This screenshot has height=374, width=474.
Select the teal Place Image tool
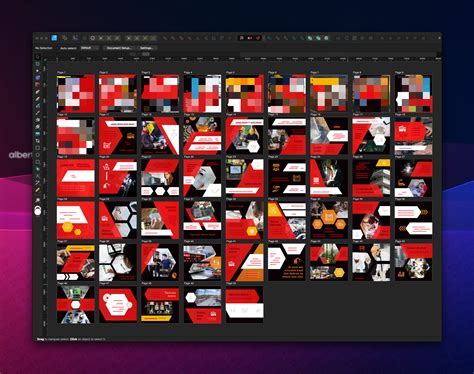pyautogui.click(x=38, y=133)
